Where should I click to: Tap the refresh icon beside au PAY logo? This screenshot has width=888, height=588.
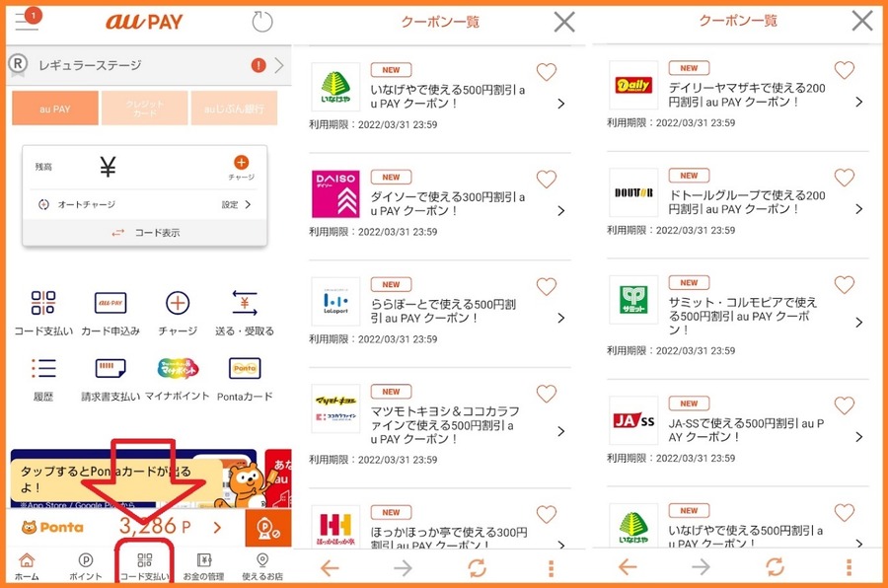point(261,22)
